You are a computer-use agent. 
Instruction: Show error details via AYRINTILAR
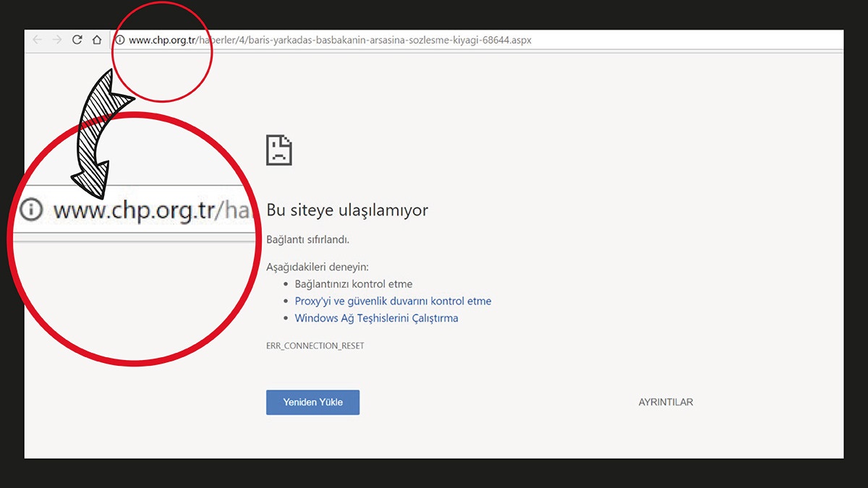[x=665, y=402]
